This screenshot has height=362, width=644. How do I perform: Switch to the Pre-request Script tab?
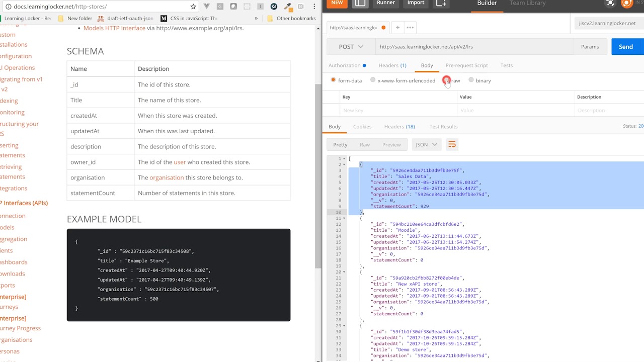coord(466,65)
